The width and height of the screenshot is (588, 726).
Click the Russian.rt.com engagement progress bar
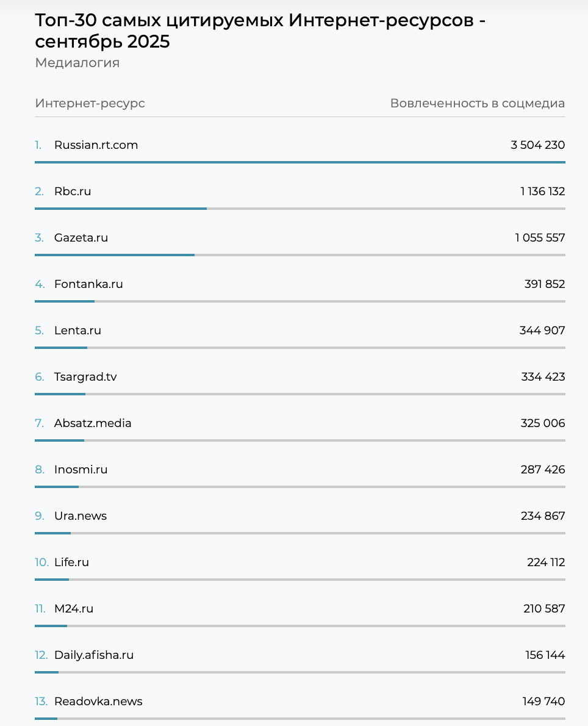click(299, 162)
